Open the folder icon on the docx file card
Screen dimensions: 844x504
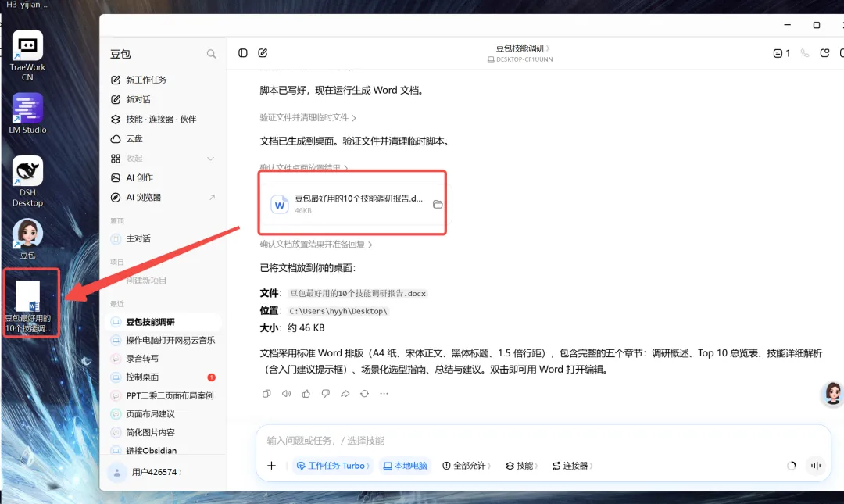click(x=438, y=204)
